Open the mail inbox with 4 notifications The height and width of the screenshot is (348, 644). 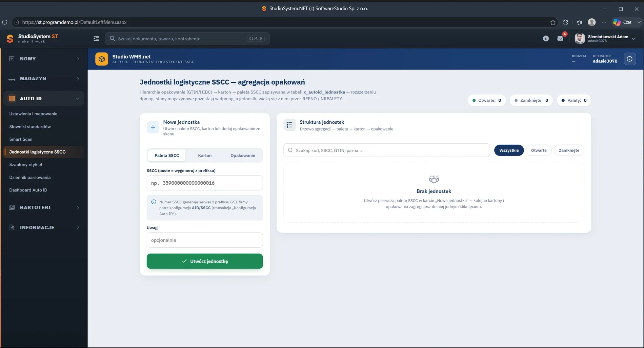click(560, 39)
